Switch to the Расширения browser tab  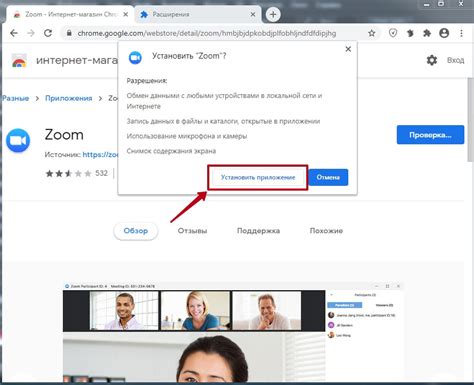[198, 14]
